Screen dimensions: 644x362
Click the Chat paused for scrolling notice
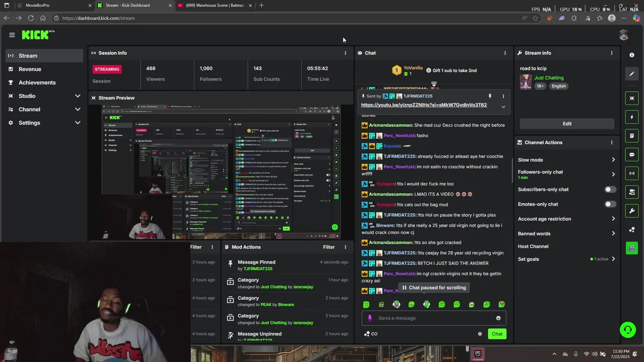point(434,288)
